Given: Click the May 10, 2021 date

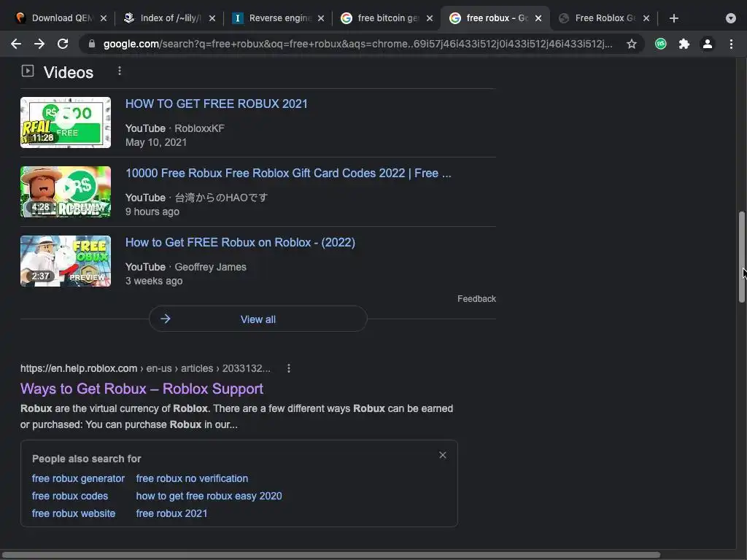Looking at the screenshot, I should pyautogui.click(x=156, y=142).
